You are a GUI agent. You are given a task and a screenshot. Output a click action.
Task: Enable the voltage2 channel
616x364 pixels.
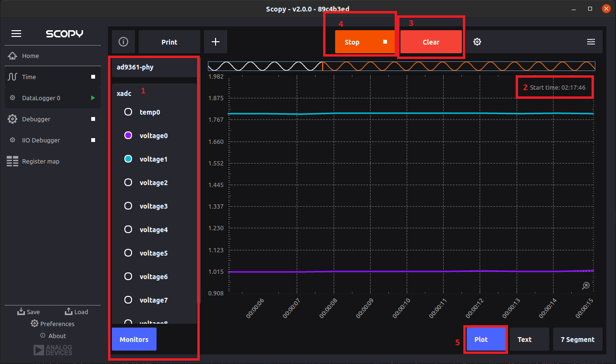coord(128,182)
